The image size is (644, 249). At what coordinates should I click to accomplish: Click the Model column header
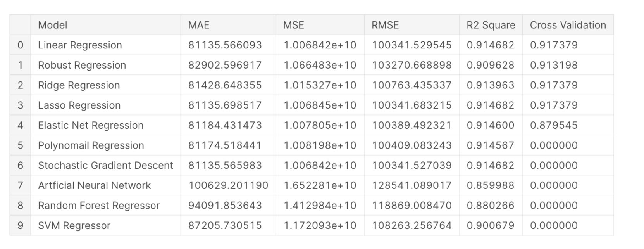pos(53,25)
